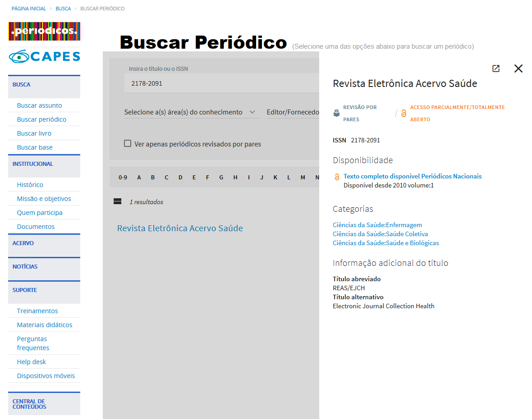
Task: Filter journals by letter J
Action: coord(261,178)
